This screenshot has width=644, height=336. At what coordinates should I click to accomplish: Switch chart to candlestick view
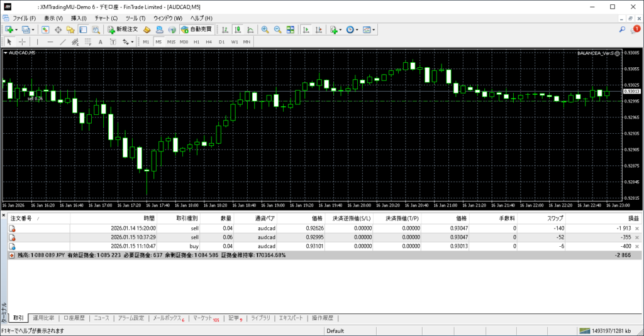tap(238, 30)
